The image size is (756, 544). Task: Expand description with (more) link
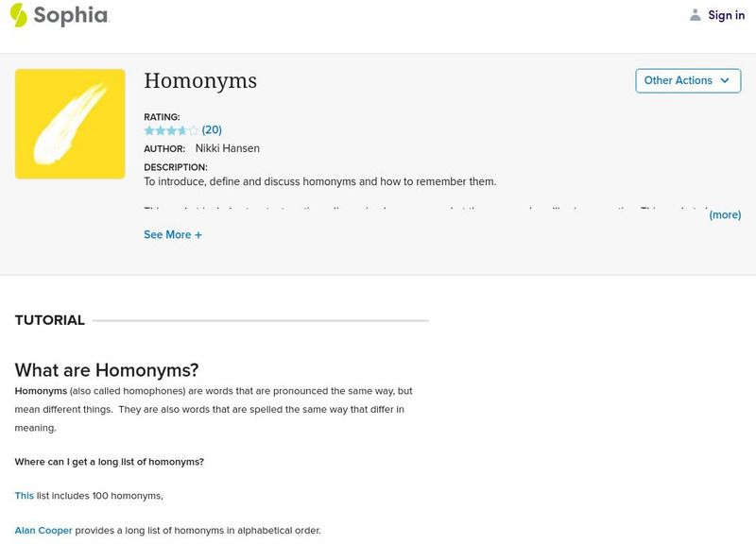point(725,215)
